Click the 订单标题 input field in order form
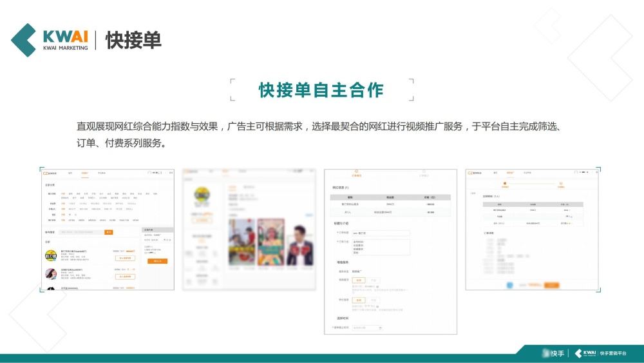The image size is (644, 363). 381,233
